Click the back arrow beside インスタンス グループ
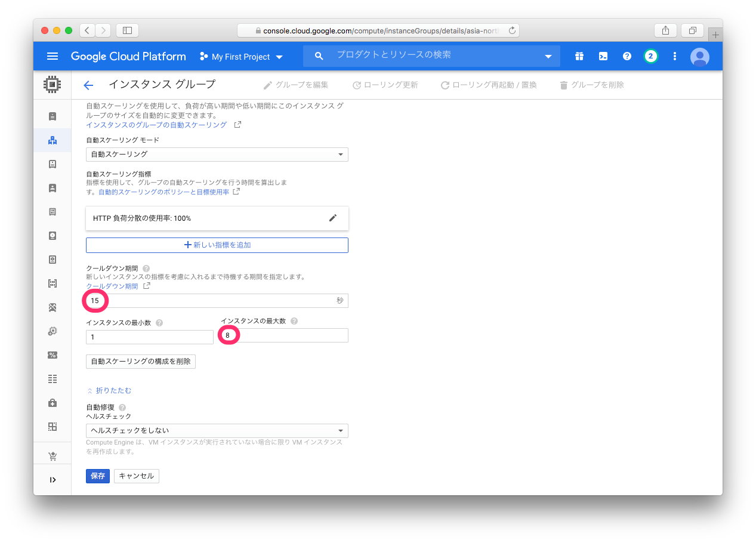Screen dimensions: 756x543 point(88,85)
